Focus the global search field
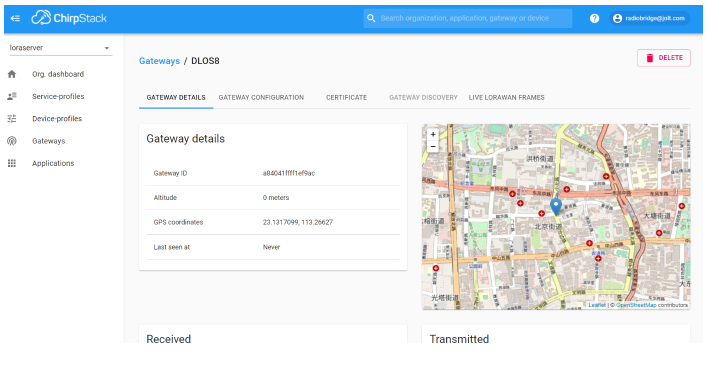 coord(468,18)
